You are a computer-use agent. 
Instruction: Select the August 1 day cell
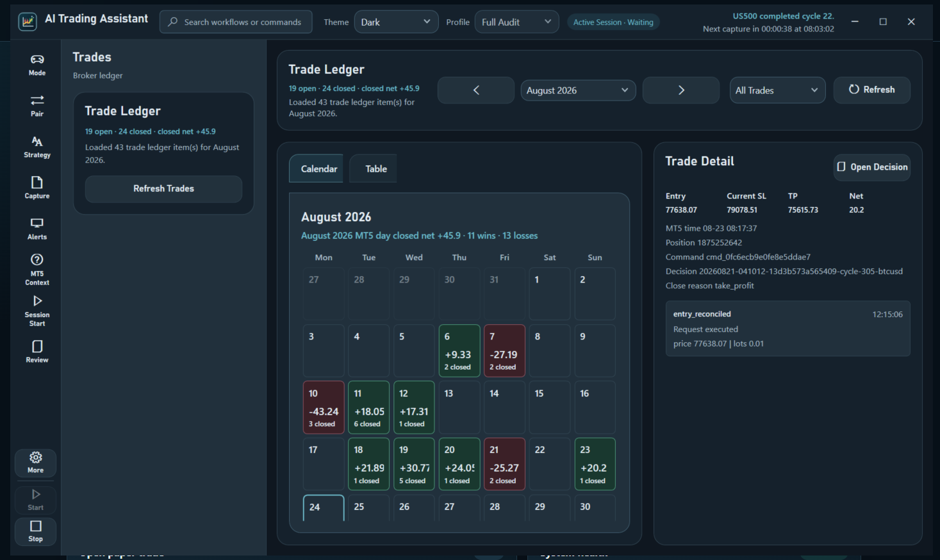[x=550, y=293]
